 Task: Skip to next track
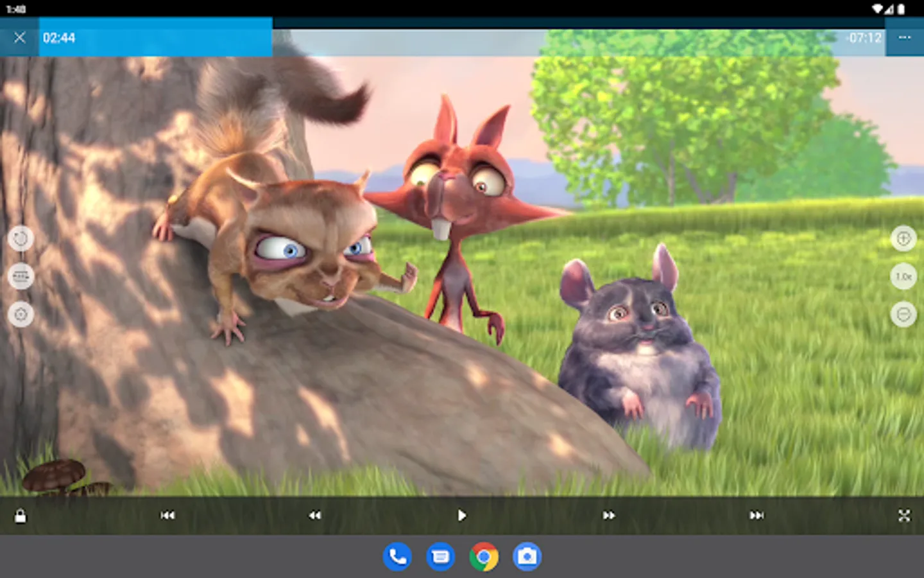point(757,515)
